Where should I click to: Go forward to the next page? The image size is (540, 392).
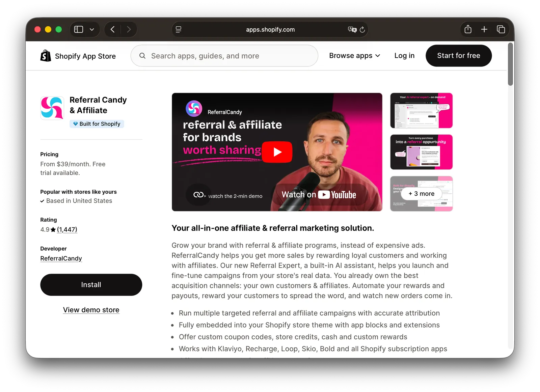[x=129, y=29]
